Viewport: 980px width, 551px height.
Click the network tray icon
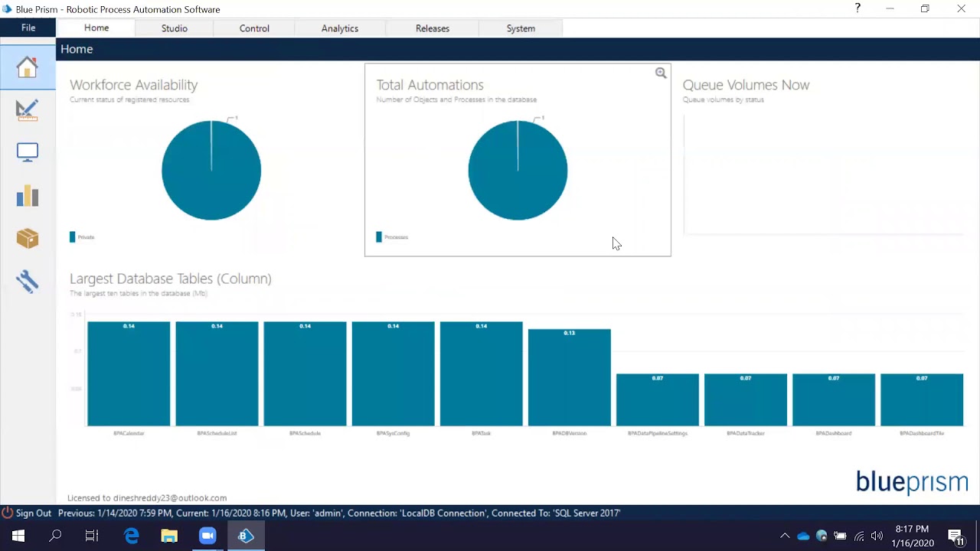tap(859, 536)
